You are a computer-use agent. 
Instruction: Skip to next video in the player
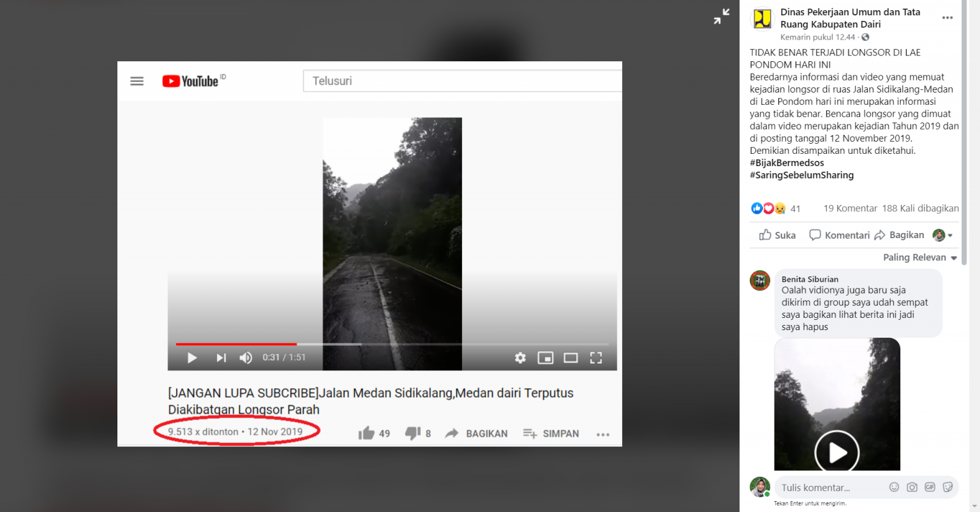tap(221, 358)
